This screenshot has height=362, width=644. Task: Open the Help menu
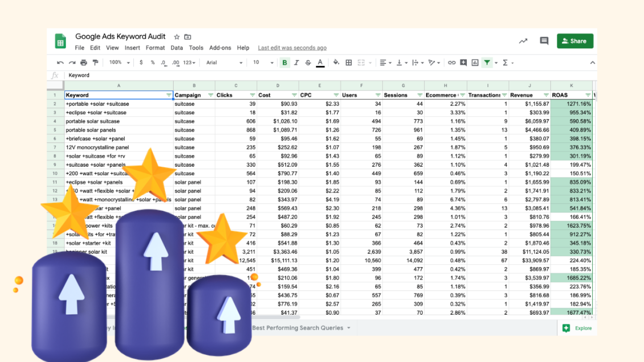point(243,48)
